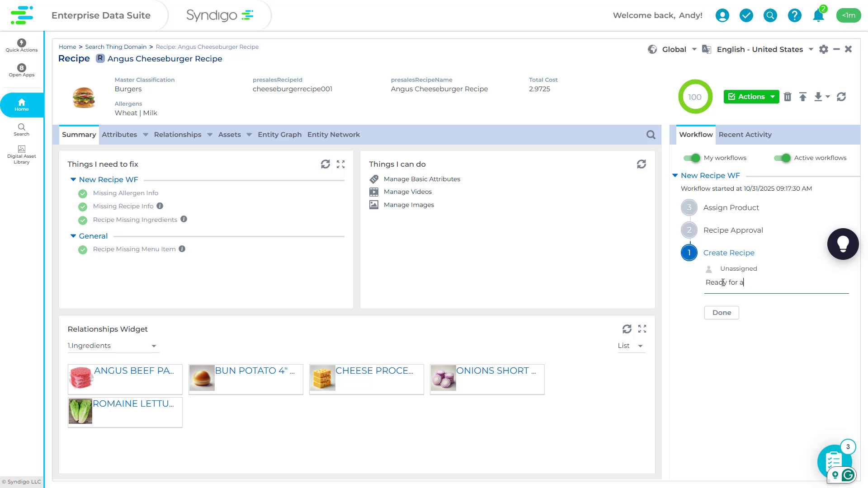Open the Quick Actions panel
The width and height of the screenshot is (868, 488).
[21, 44]
